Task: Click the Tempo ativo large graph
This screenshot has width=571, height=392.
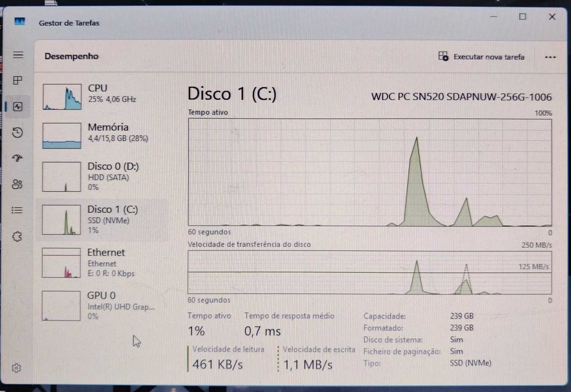Action: point(369,172)
